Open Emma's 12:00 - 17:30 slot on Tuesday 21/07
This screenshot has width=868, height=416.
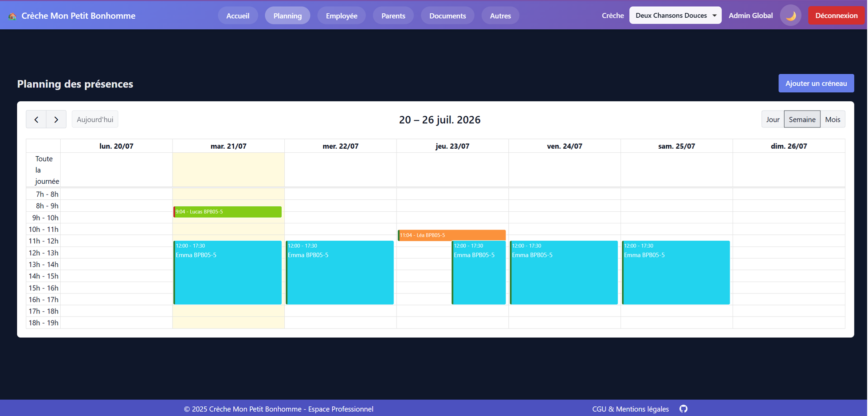click(x=228, y=273)
